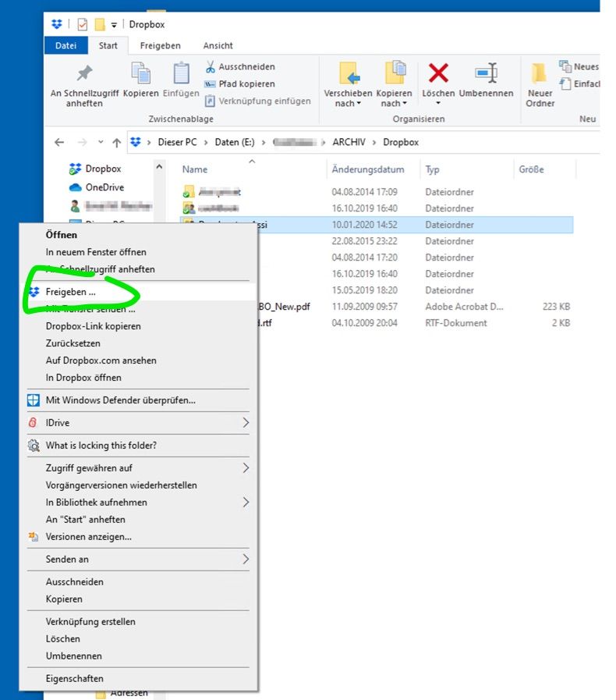Choose Freigeben... in the context menu
This screenshot has height=700, width=616.
71,292
